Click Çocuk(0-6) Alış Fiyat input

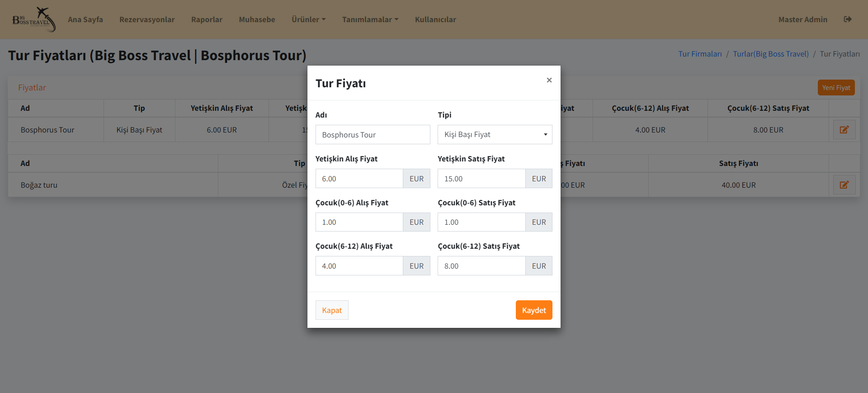tap(359, 222)
